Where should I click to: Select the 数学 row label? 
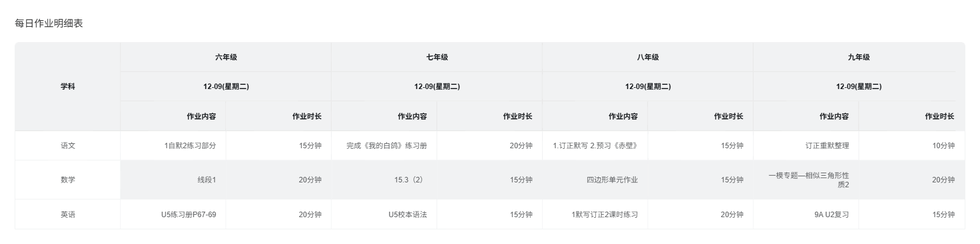pyautogui.click(x=68, y=180)
